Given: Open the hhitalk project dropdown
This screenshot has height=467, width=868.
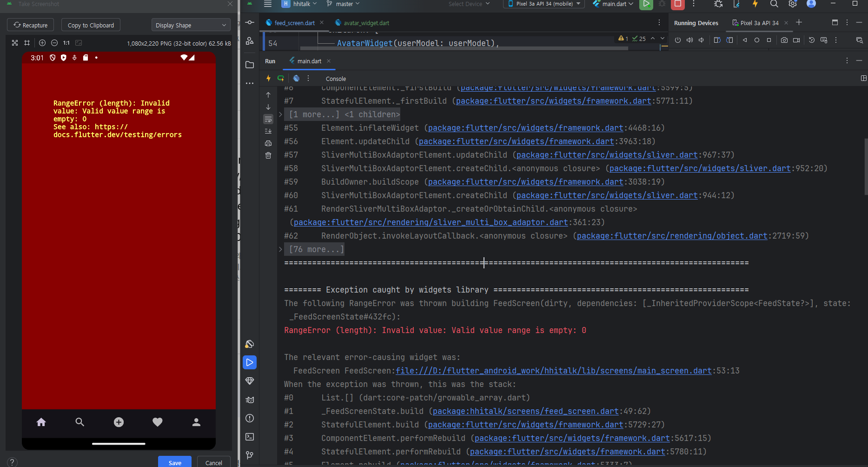Looking at the screenshot, I should click(299, 4).
